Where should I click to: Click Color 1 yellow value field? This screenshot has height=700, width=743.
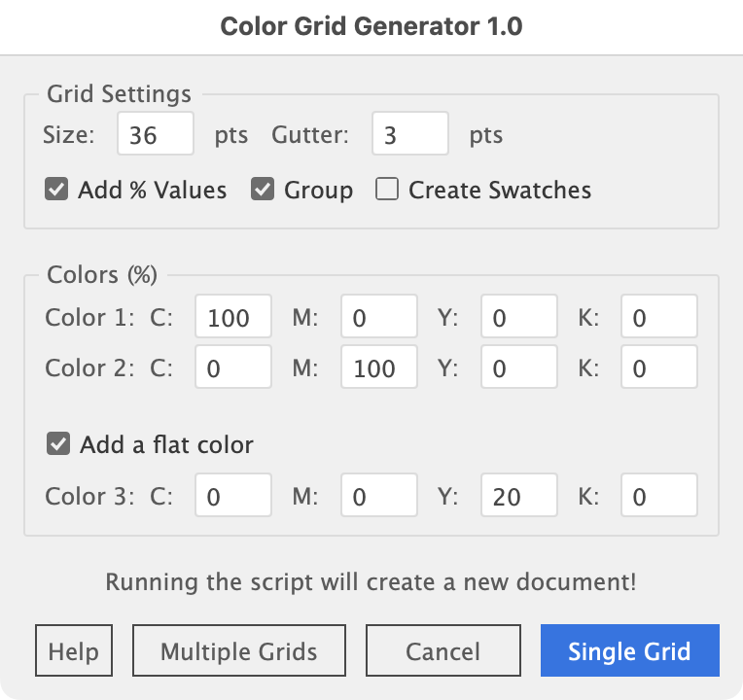pyautogui.click(x=518, y=318)
